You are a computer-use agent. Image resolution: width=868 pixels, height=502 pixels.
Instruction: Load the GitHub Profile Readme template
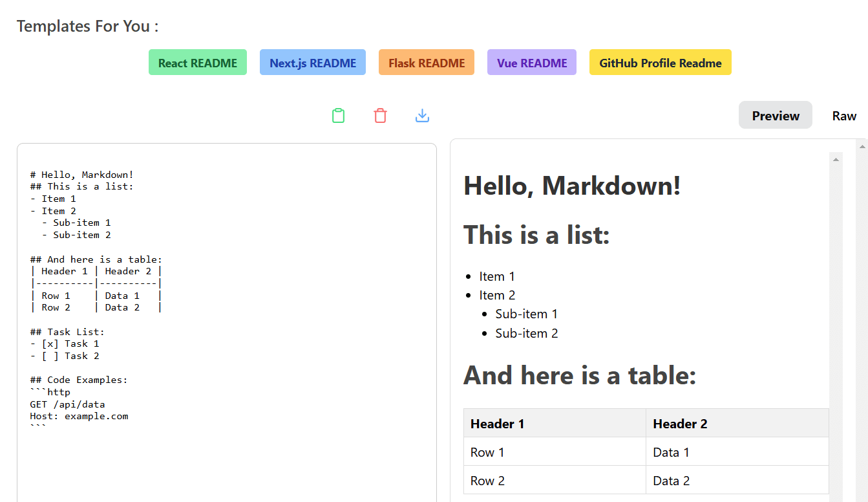click(661, 63)
